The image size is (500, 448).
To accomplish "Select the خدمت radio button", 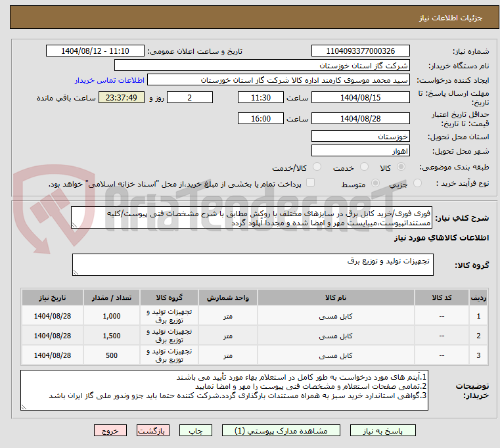I will coord(364,167).
